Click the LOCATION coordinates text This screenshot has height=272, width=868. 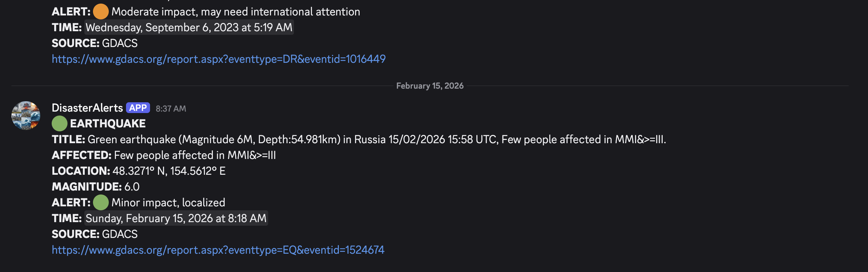169,171
